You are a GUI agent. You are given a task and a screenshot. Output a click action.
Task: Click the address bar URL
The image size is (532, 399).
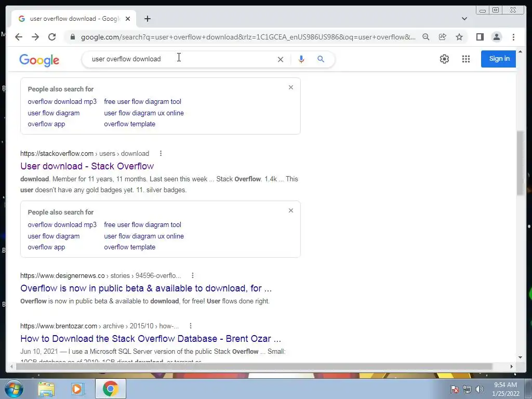point(248,37)
